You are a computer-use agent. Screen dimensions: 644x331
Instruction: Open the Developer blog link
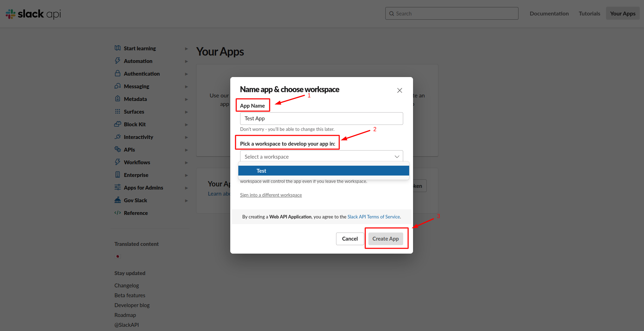pos(132,305)
